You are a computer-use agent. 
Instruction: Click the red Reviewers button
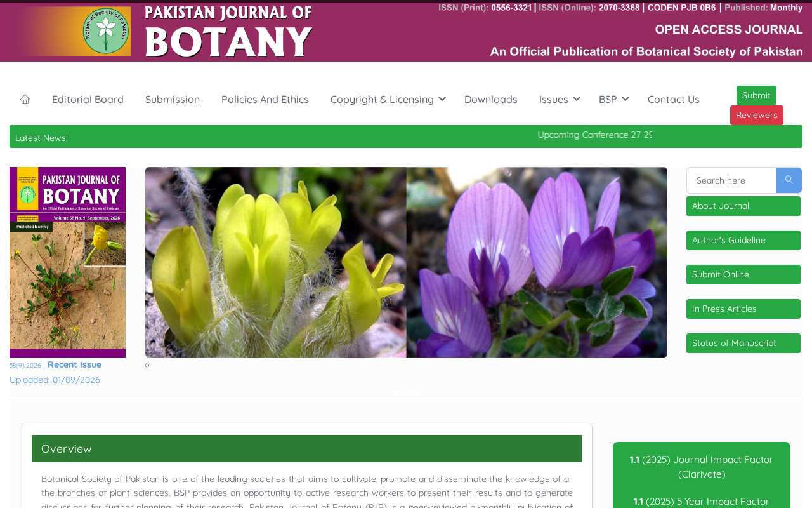[x=757, y=115]
